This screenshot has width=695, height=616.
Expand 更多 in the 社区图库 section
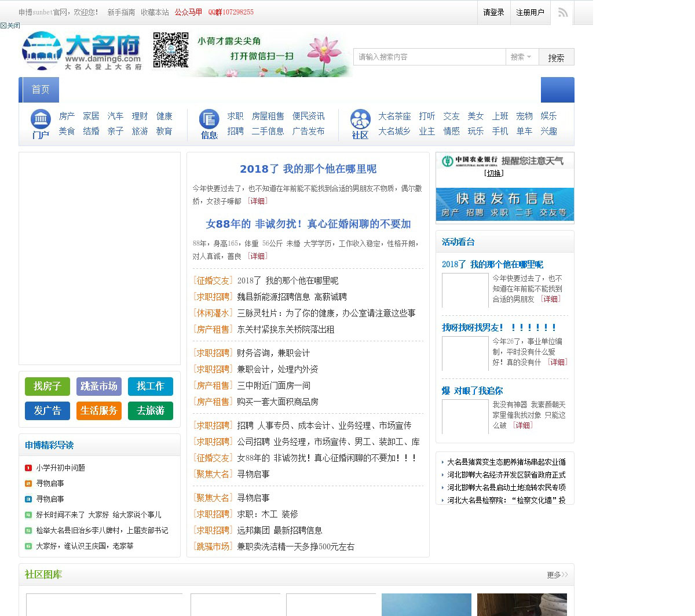(557, 575)
